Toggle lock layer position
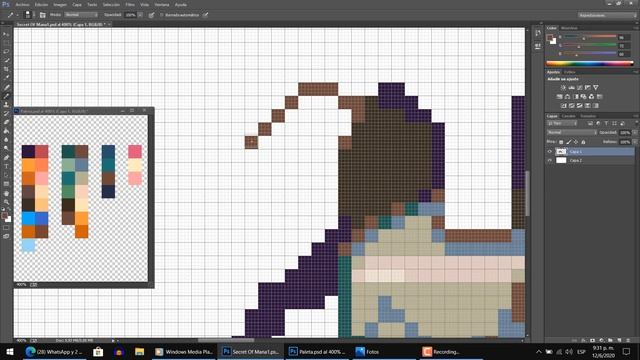 (576, 142)
